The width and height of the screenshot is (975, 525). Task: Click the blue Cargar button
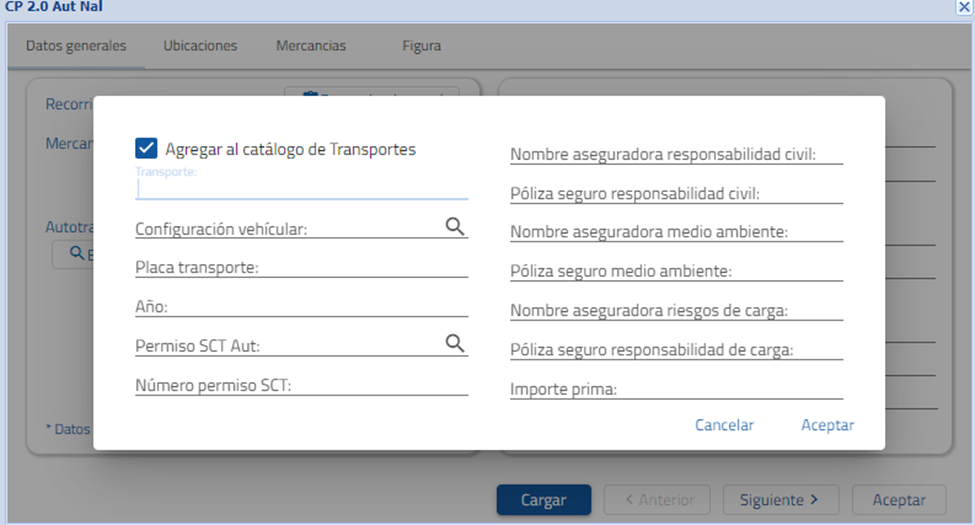pyautogui.click(x=543, y=500)
